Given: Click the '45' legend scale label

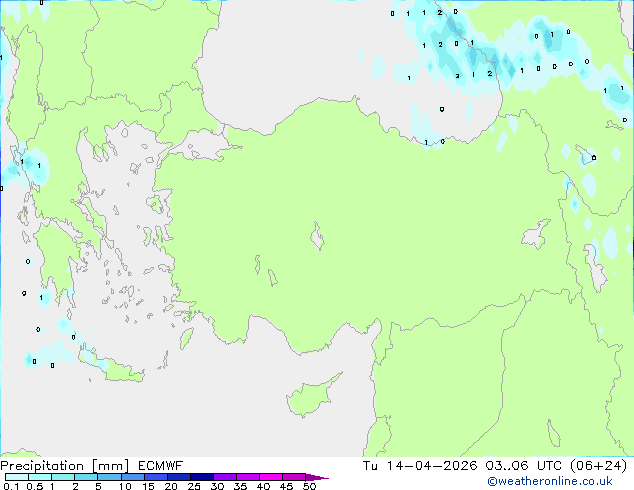Looking at the screenshot, I should pos(286,486).
